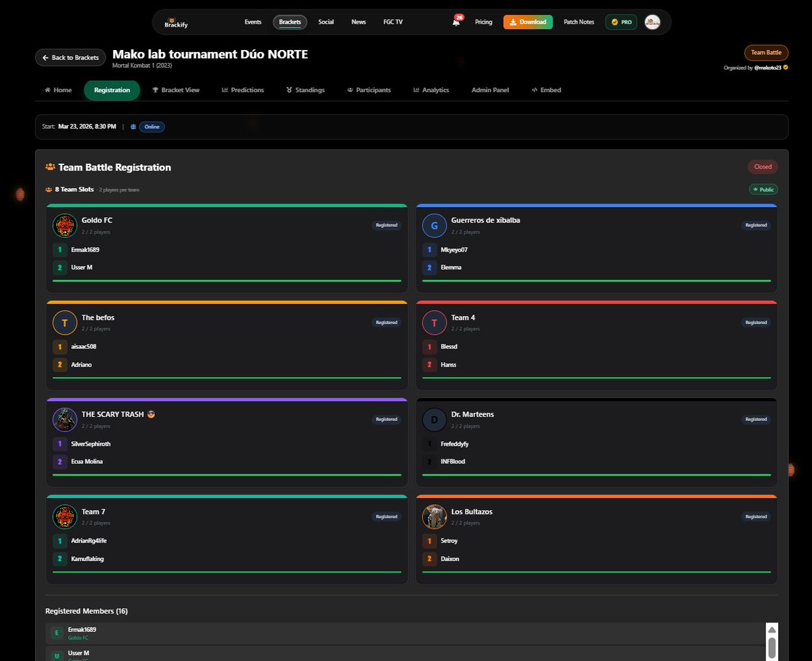Click the Closed status badge
The width and height of the screenshot is (812, 661).
[763, 166]
